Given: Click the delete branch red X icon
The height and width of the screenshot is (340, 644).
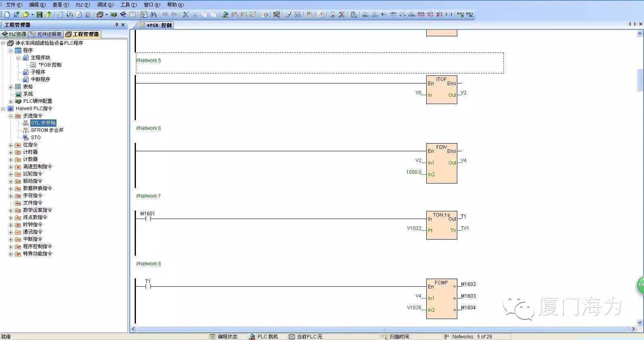Looking at the screenshot, I should (x=439, y=15).
